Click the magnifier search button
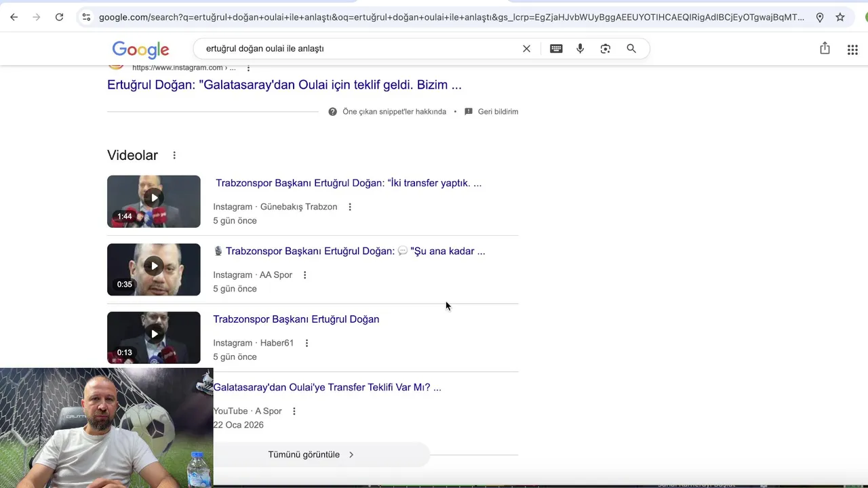Viewport: 868px width, 488px height. [631, 48]
